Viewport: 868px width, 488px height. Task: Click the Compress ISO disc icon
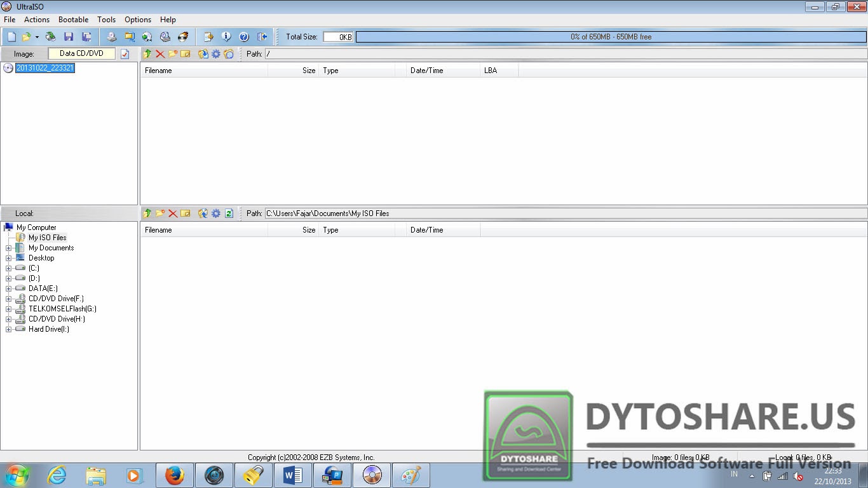[x=147, y=37]
